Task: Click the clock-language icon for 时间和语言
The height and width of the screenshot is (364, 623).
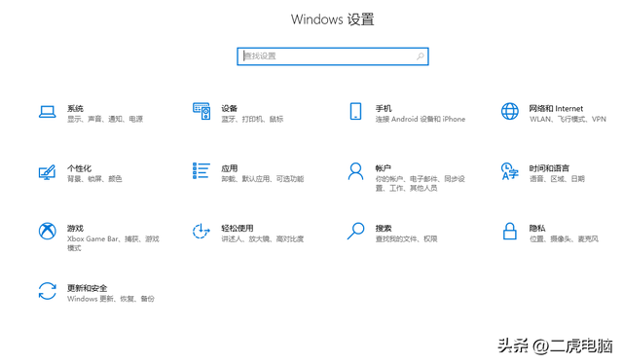Action: (510, 171)
